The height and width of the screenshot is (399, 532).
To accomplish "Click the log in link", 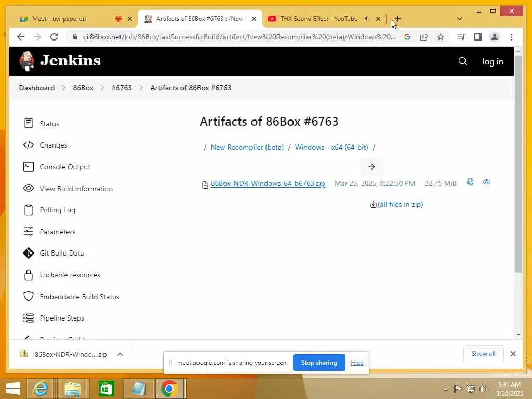I will [x=493, y=61].
